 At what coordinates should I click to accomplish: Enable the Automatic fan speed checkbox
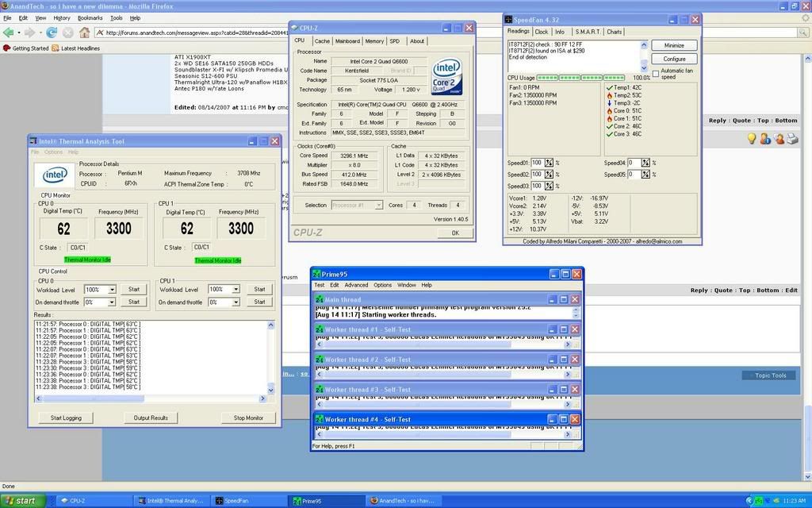click(x=656, y=74)
